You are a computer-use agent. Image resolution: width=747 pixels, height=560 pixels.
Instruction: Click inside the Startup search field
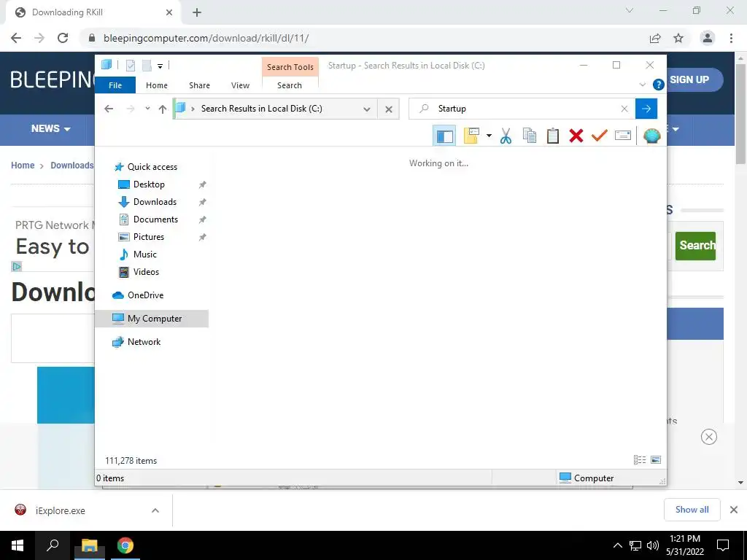(x=522, y=109)
